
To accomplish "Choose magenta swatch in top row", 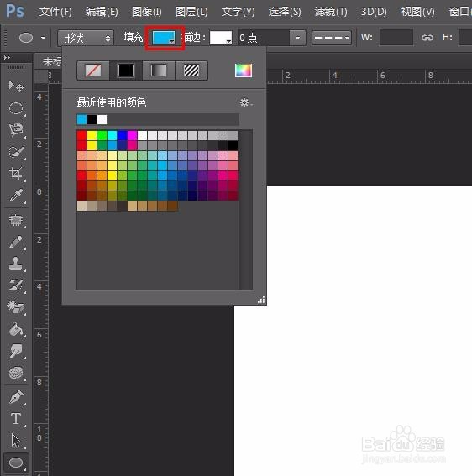I will [132, 135].
